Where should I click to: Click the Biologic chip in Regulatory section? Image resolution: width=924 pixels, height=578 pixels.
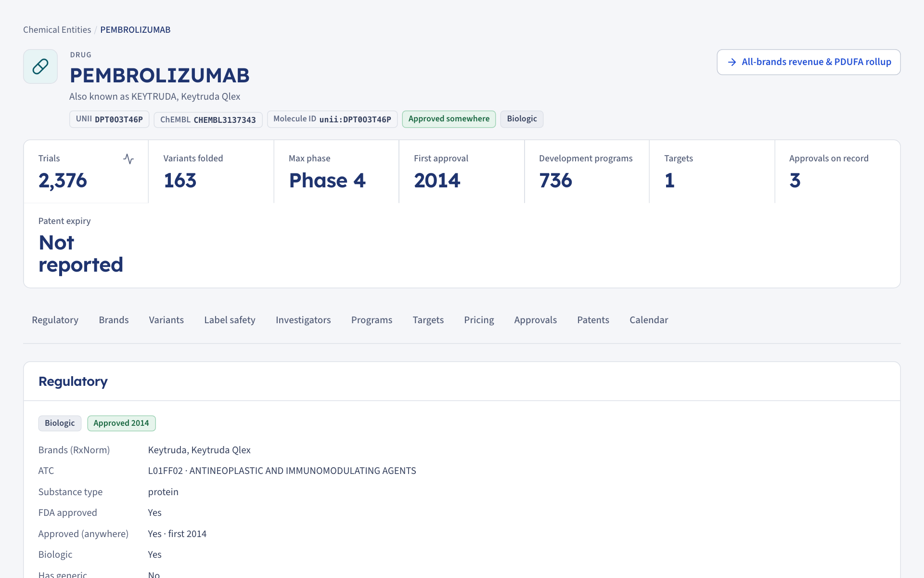pos(60,423)
